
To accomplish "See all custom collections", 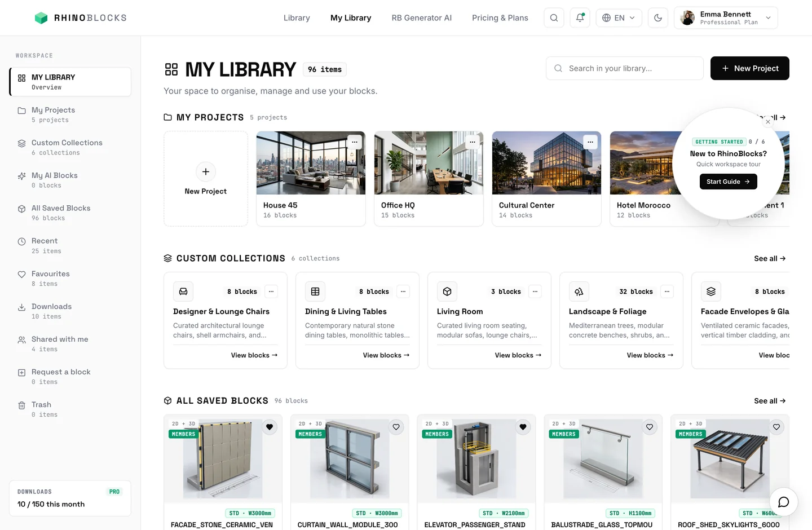I will (770, 258).
